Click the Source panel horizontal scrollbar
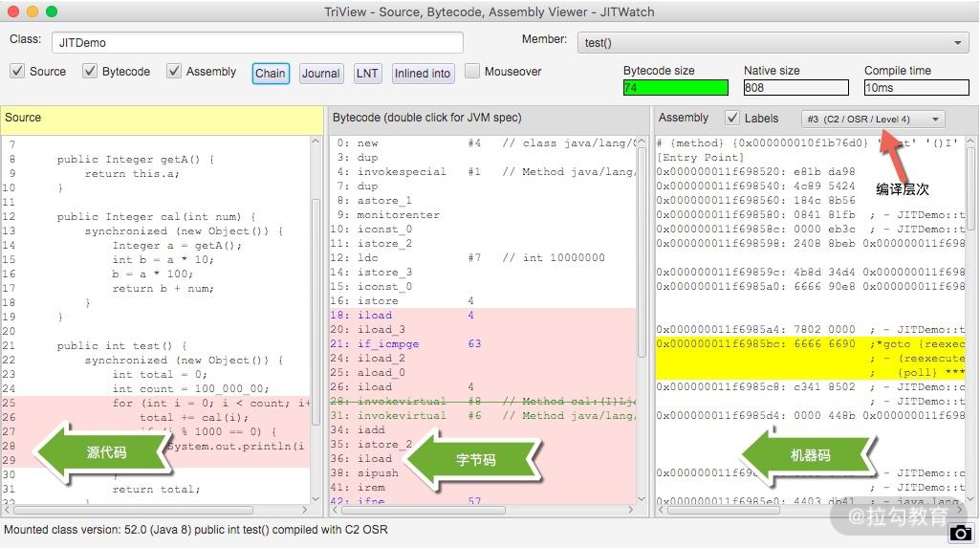The height and width of the screenshot is (548, 980). click(134, 510)
